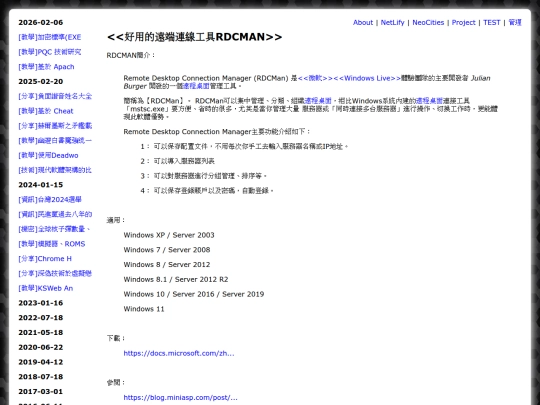The width and height of the screenshot is (540, 405).
Task: Open the Apach sidebar post
Action: coord(46,67)
